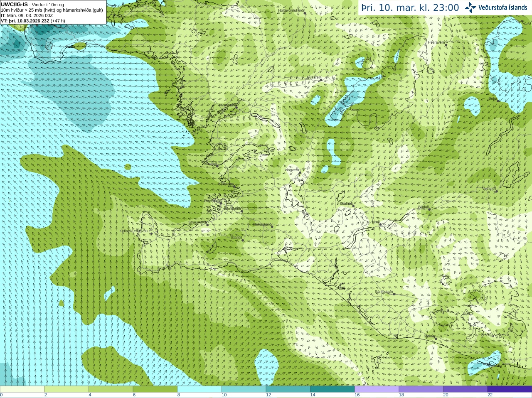Select the Kjalarnes station label
The image size is (532, 398).
tap(226, 184)
